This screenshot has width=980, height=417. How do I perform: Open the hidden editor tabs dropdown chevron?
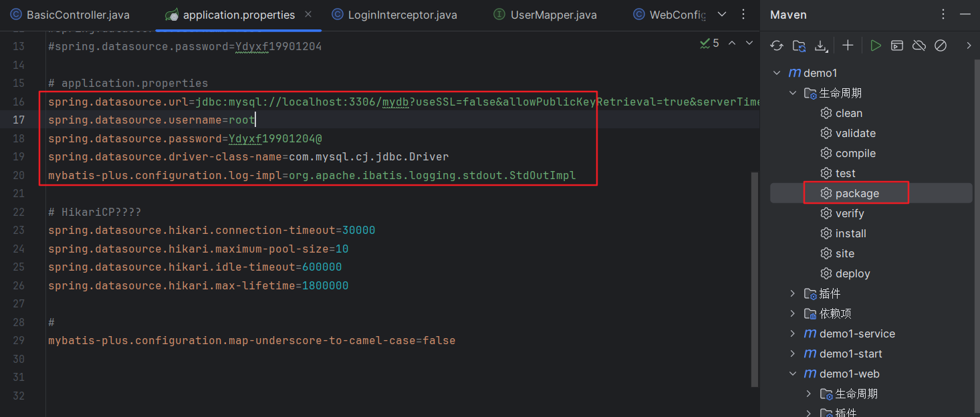(721, 14)
